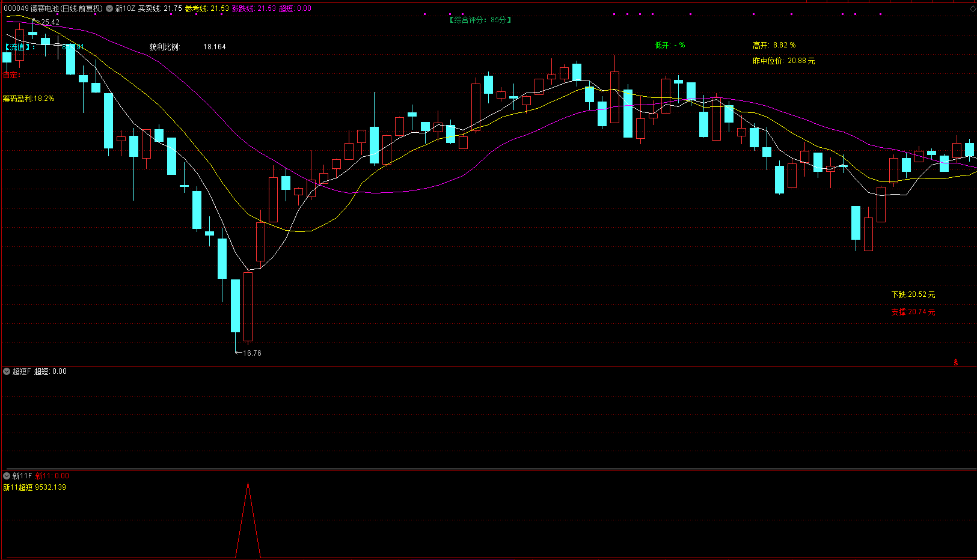This screenshot has width=977, height=560.
Task: Click the 综合评分: 85分 score label
Action: pos(480,20)
